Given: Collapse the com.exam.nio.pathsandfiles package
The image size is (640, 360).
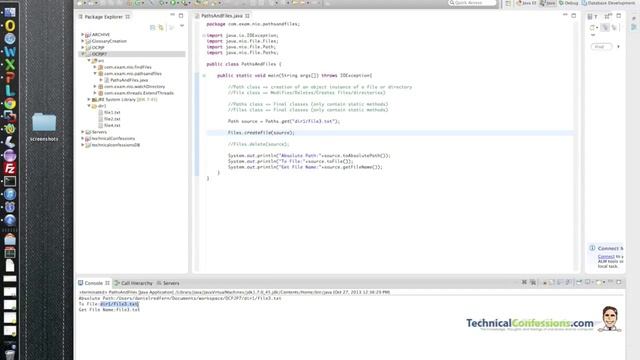Looking at the screenshot, I should coord(95,73).
